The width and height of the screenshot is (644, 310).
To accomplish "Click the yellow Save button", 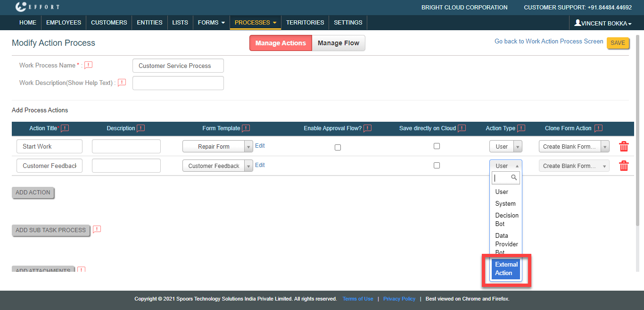I will click(618, 43).
